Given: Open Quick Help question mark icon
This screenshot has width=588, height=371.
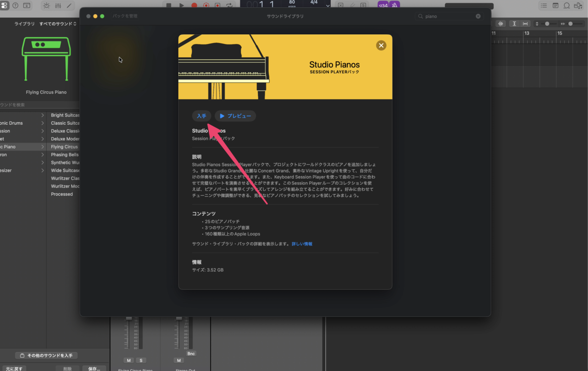Looking at the screenshot, I should point(15,5).
